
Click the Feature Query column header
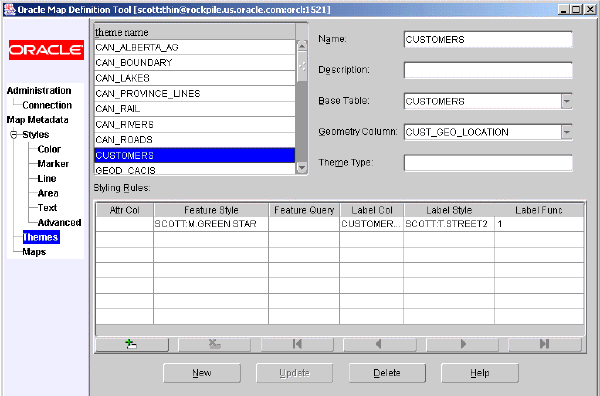[304, 210]
